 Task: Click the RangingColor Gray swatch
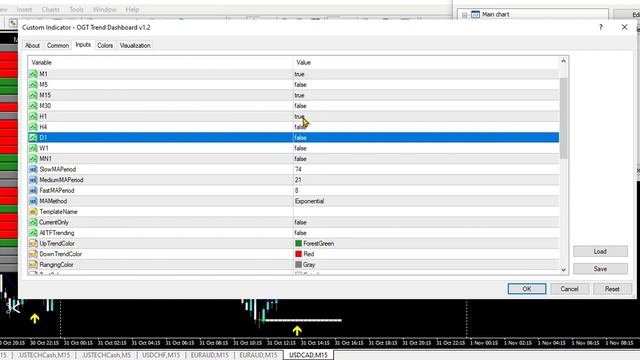[298, 264]
